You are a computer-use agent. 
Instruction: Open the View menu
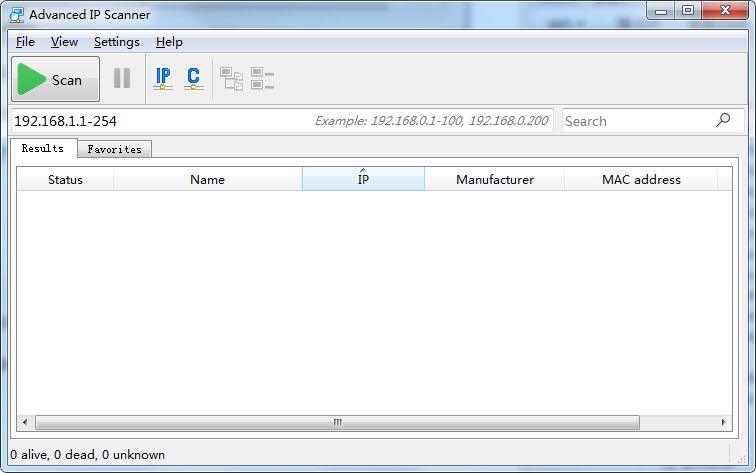(x=64, y=42)
